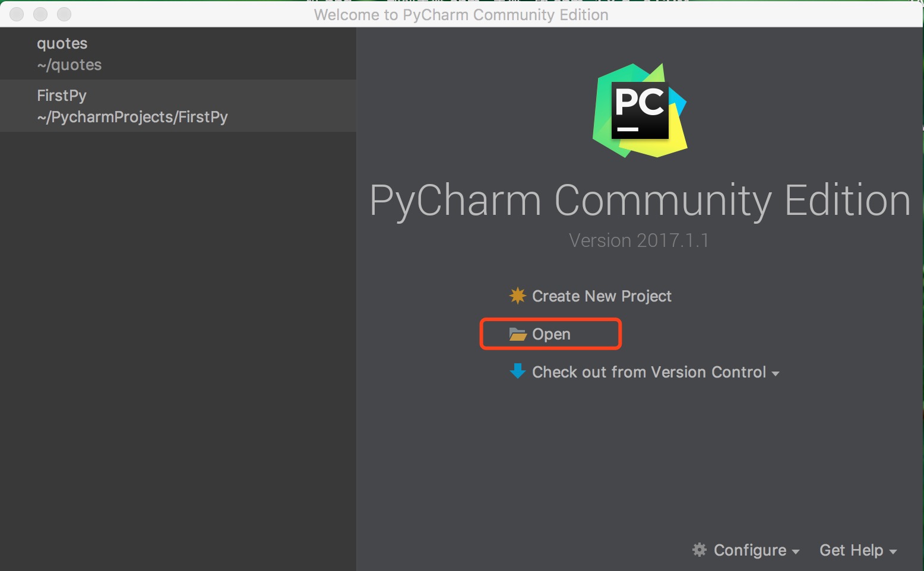Click the Version 2017.1.1 text
Screen dimensions: 924x571
[639, 240]
